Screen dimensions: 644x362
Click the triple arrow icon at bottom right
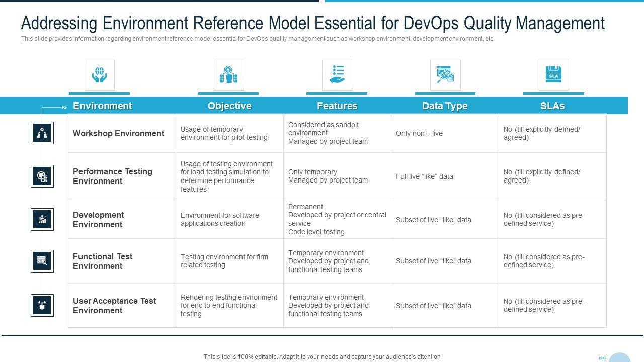click(x=603, y=358)
